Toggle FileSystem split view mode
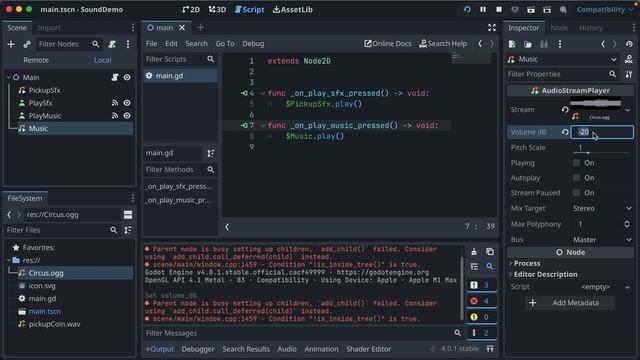 pyautogui.click(x=128, y=215)
